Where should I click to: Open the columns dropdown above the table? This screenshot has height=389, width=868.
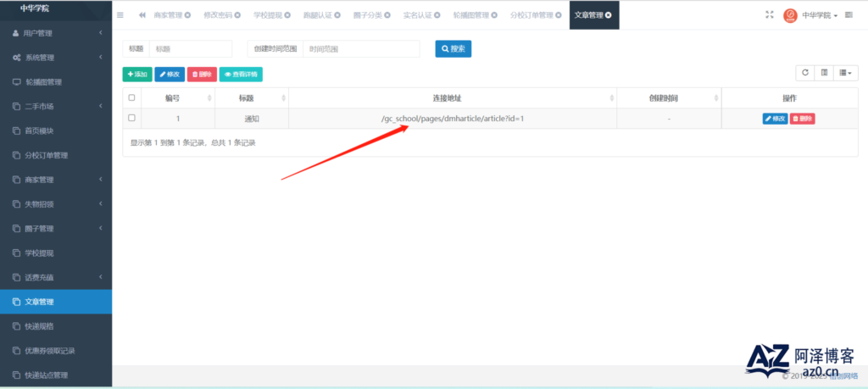[x=846, y=74]
